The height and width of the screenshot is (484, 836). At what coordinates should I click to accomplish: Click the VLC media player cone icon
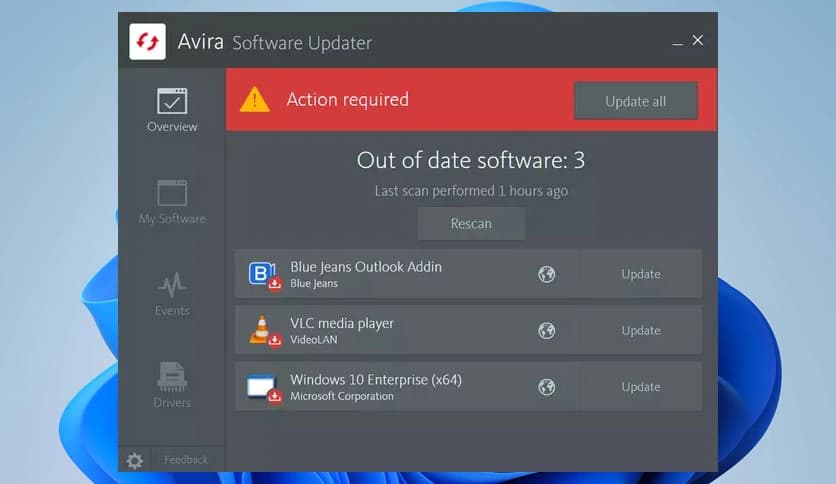click(264, 330)
